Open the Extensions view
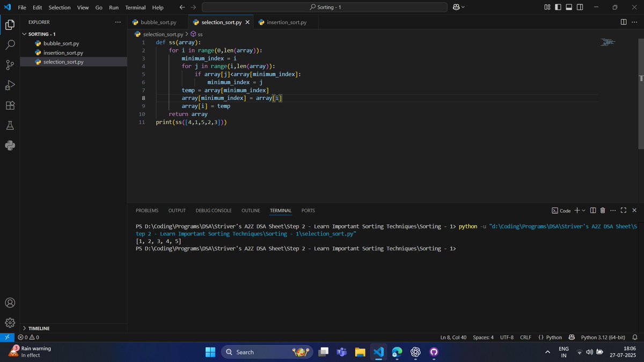The image size is (644, 362). (x=10, y=105)
